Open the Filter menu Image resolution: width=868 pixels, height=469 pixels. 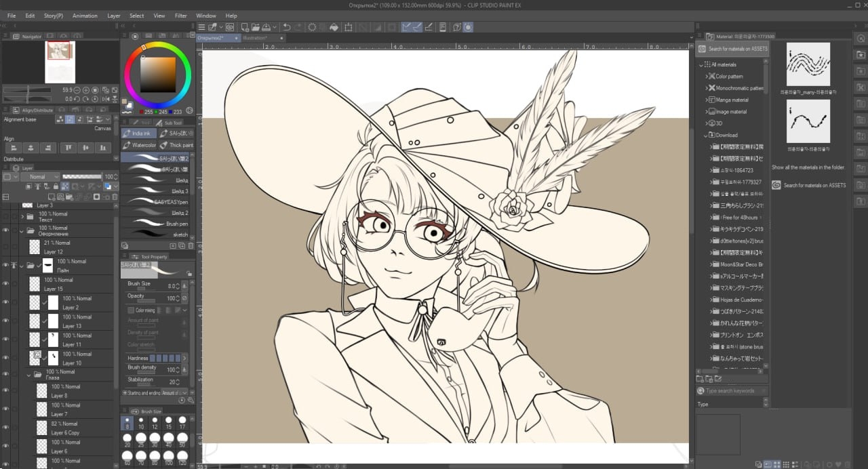180,16
